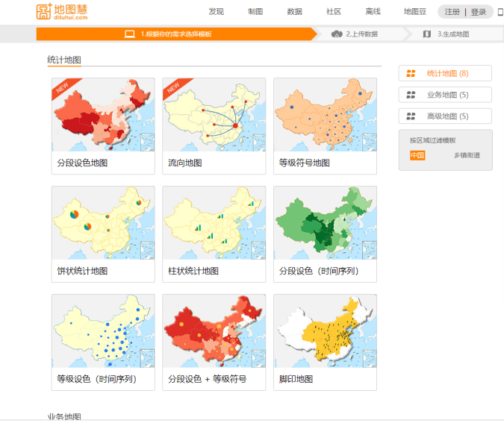Click the mobile phone icon in header
This screenshot has height=423, width=504.
pos(500,12)
